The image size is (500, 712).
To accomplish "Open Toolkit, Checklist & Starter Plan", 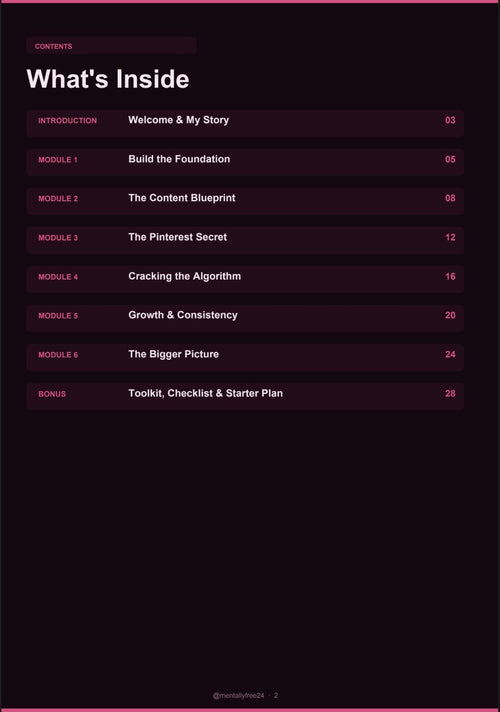I will pyautogui.click(x=205, y=393).
